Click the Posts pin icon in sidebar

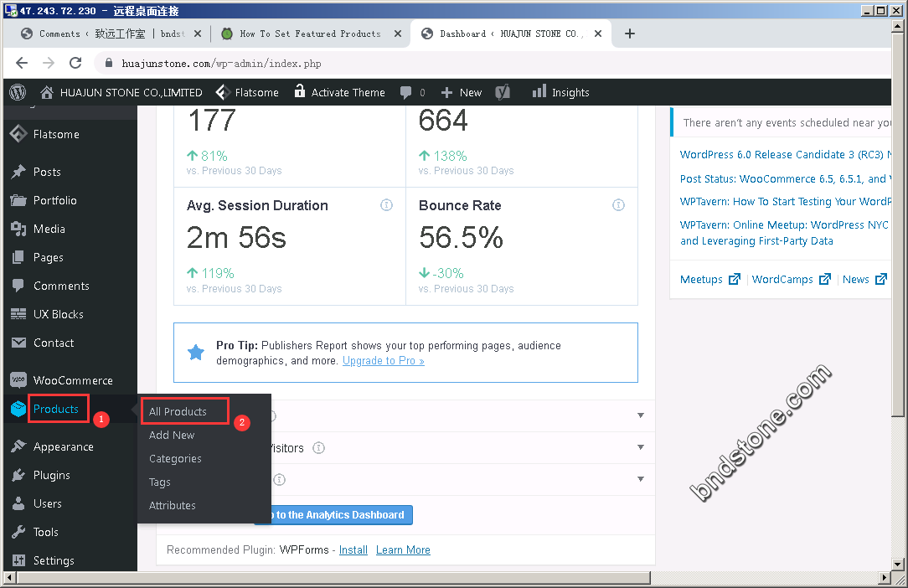click(x=18, y=172)
